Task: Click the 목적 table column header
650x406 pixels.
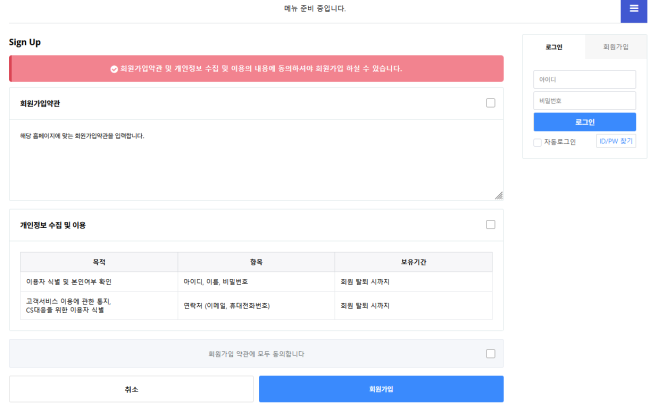Action: point(99,262)
